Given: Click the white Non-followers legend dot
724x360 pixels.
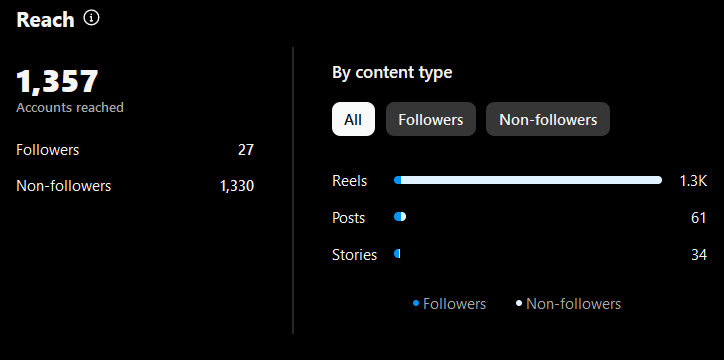Looking at the screenshot, I should pos(519,304).
